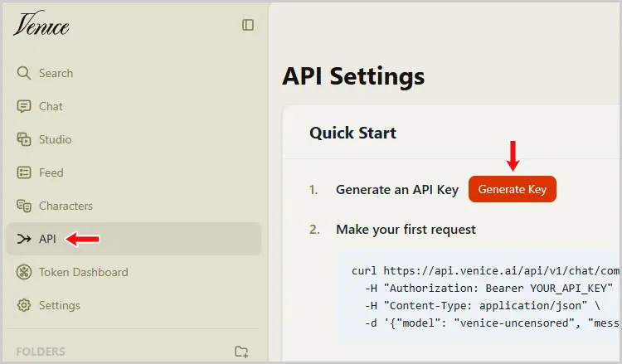Click the curl URL line in the code block

(485, 271)
